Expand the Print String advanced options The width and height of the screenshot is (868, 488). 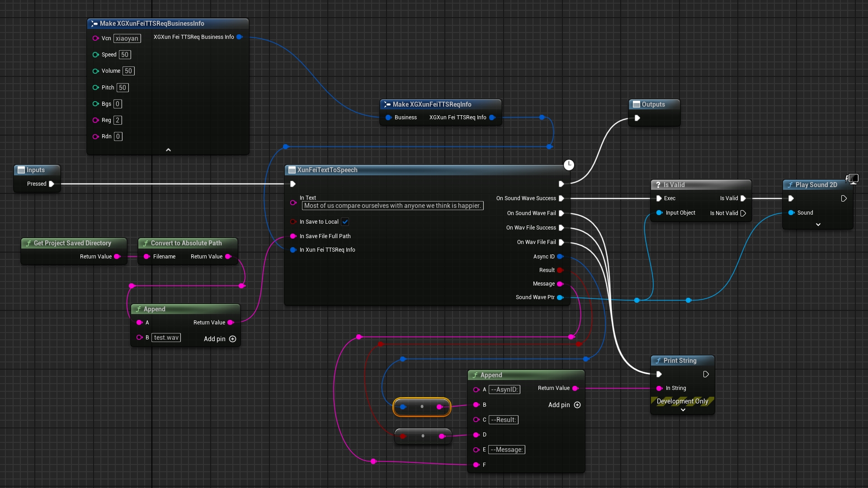(x=683, y=410)
